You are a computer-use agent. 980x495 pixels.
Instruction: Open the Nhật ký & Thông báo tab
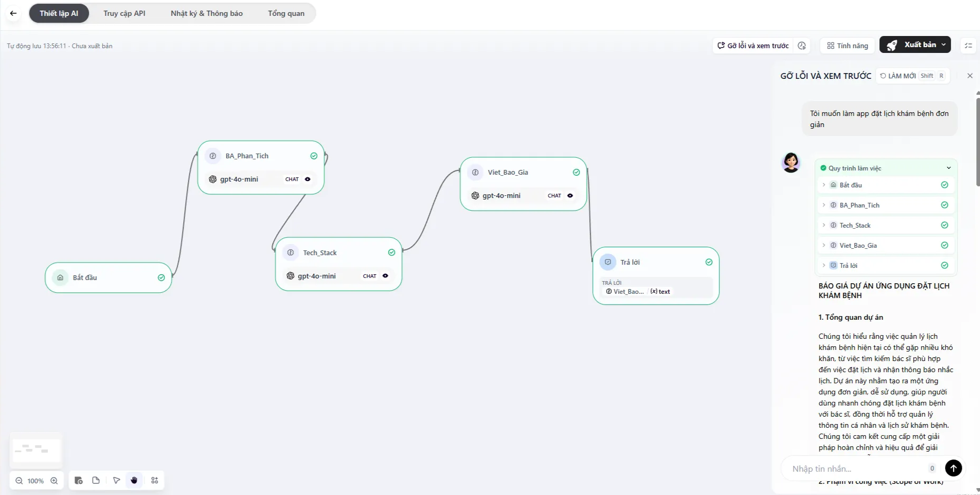point(206,13)
